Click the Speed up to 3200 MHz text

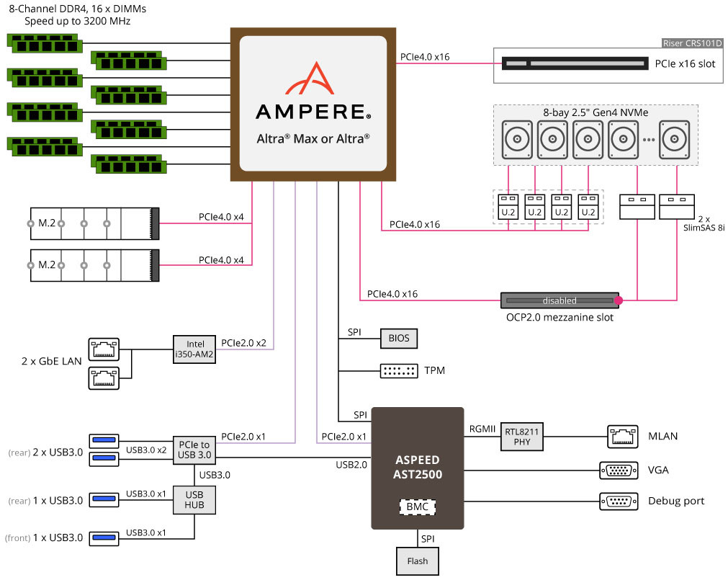(x=78, y=22)
